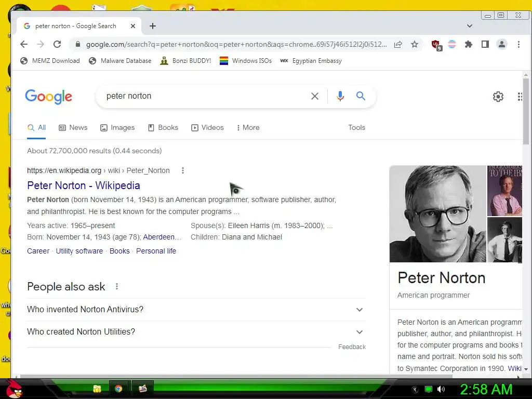Click the blue magnifier search button

click(361, 96)
